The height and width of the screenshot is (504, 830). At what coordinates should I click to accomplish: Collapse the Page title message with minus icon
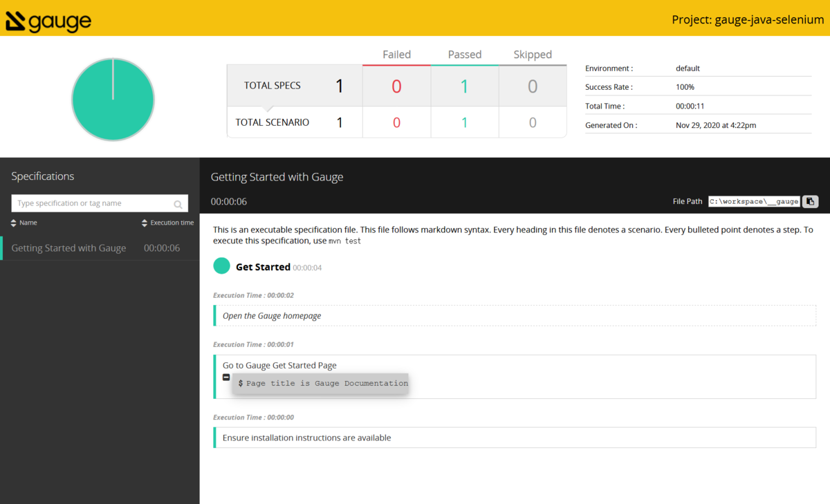(x=226, y=377)
